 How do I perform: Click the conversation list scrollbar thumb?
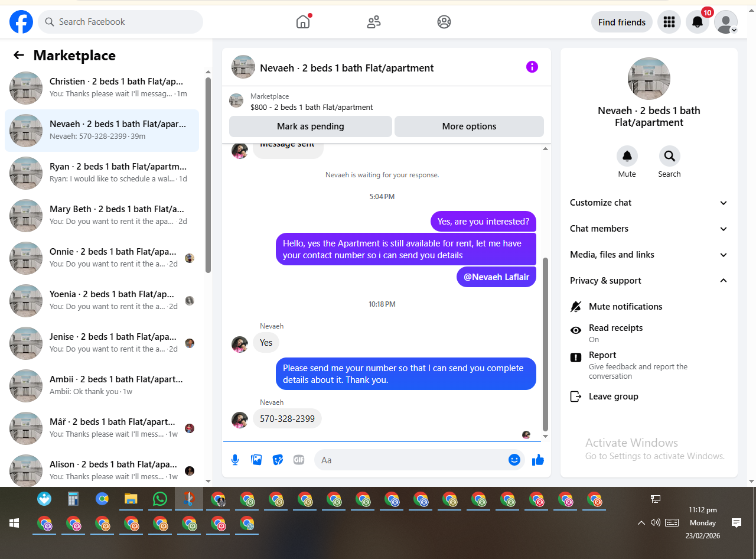pos(208,175)
